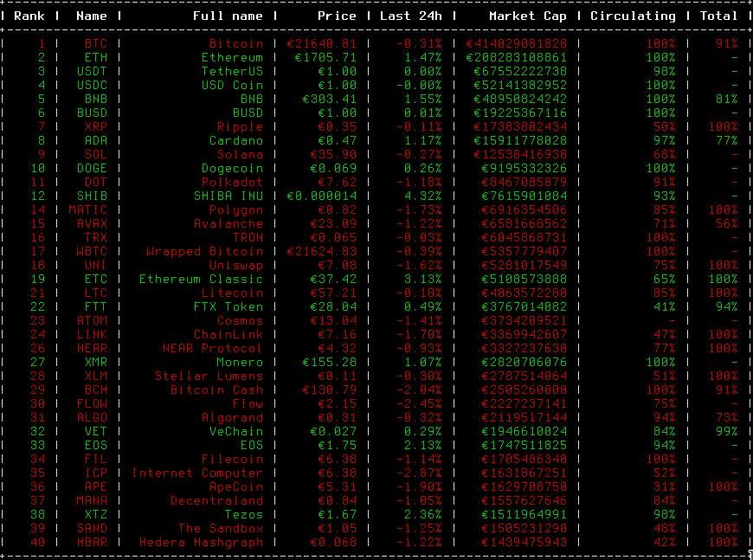This screenshot has height=560, width=753.
Task: Select the Dogecoin full name cell
Action: click(232, 169)
